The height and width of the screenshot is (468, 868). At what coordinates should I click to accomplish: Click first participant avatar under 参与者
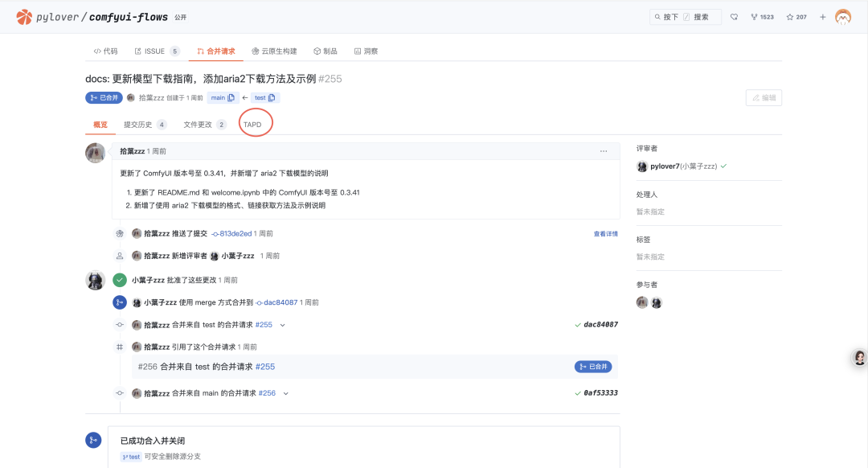642,302
